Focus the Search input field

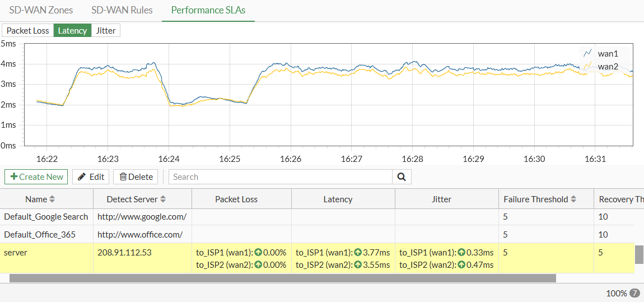point(280,177)
